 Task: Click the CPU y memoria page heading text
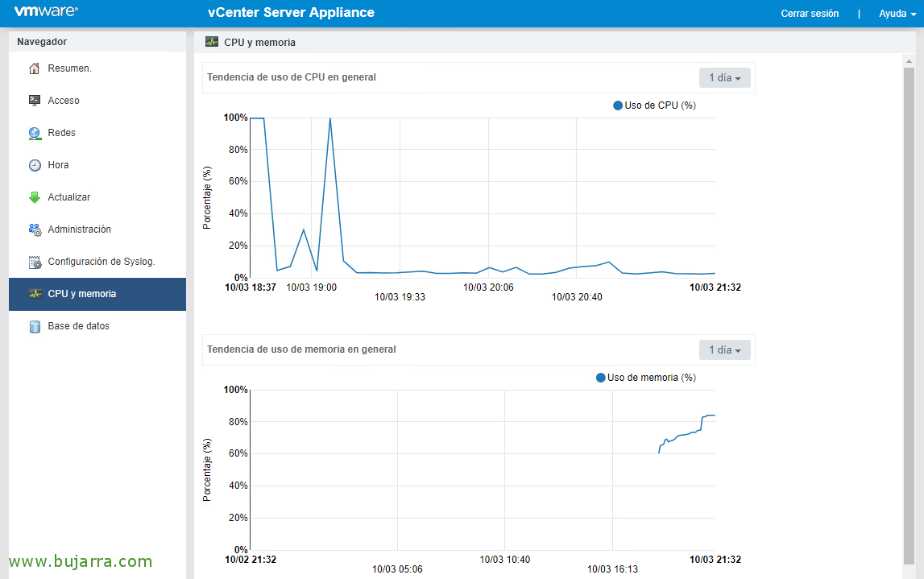coord(260,43)
